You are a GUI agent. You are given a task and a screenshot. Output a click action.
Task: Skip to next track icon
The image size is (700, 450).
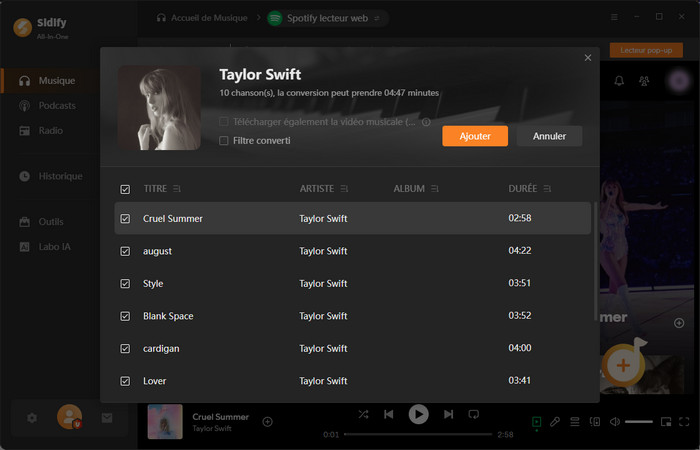(449, 414)
